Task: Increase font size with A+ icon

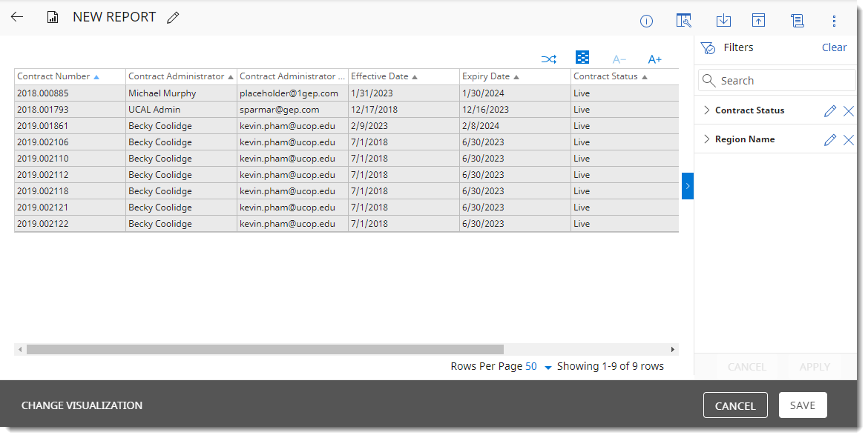Action: [x=654, y=59]
